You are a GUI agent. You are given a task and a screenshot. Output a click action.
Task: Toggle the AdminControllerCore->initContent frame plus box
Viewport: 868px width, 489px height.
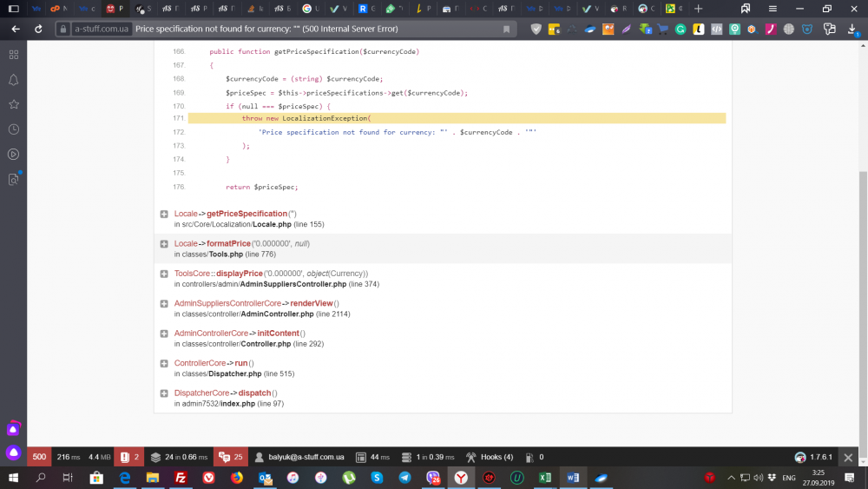tap(164, 334)
